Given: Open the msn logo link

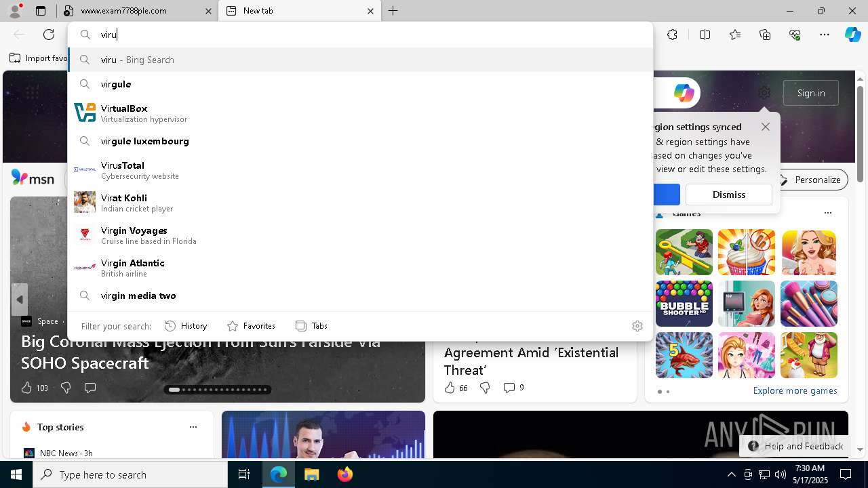Looking at the screenshot, I should click(x=33, y=178).
